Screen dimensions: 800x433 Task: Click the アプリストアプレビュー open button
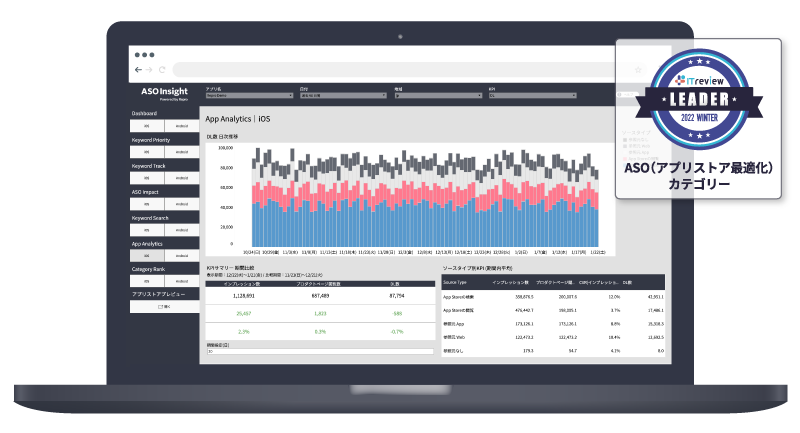(x=164, y=307)
